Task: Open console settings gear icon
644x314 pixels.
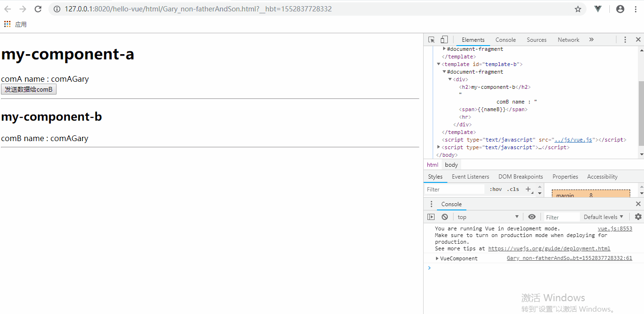Action: 638,217
